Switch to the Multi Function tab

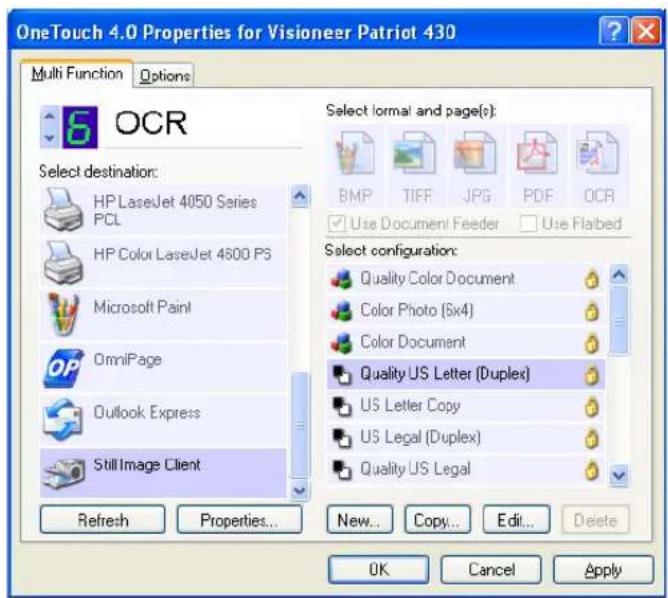(77, 74)
